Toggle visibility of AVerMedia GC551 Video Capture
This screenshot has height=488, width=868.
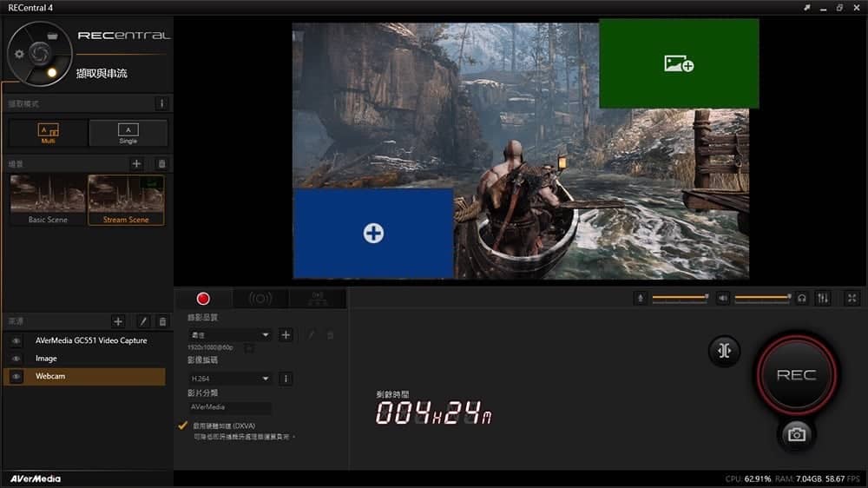pos(16,340)
